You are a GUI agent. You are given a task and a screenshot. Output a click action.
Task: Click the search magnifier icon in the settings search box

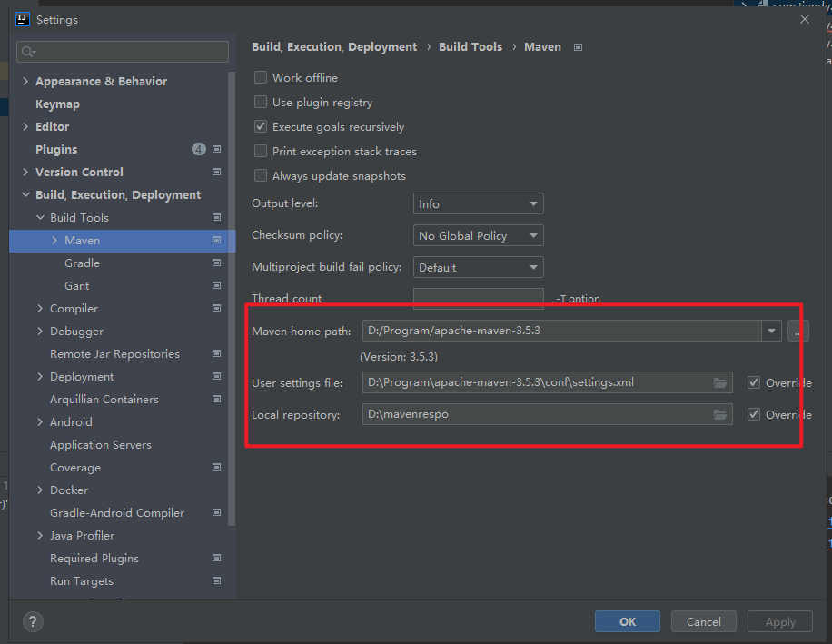pyautogui.click(x=27, y=52)
